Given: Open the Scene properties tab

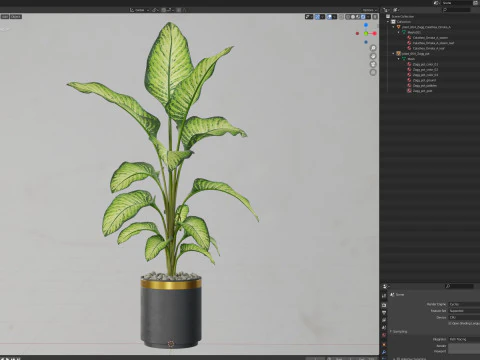Looking at the screenshot, I should (384, 327).
